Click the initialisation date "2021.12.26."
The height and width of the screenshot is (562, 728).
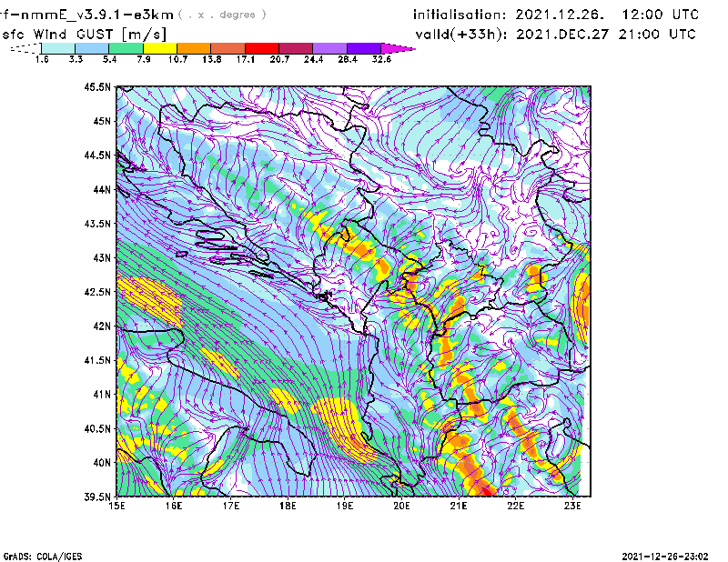pyautogui.click(x=560, y=15)
